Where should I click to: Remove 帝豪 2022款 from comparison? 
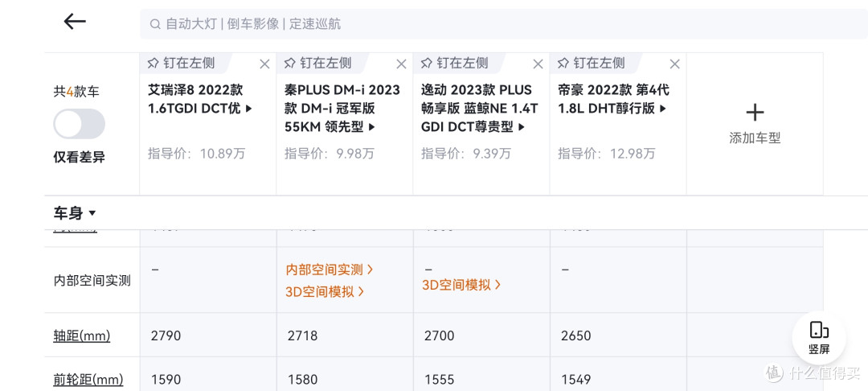[x=675, y=64]
